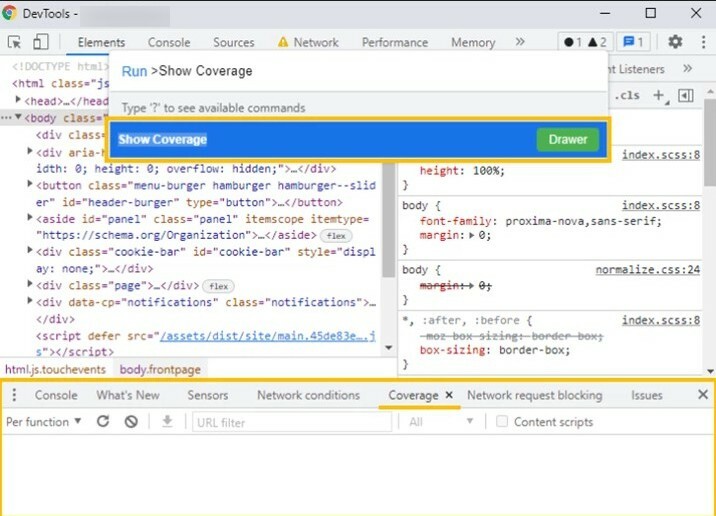Close the Coverage tab with its x
Image resolution: width=716 pixels, height=516 pixels.
449,395
